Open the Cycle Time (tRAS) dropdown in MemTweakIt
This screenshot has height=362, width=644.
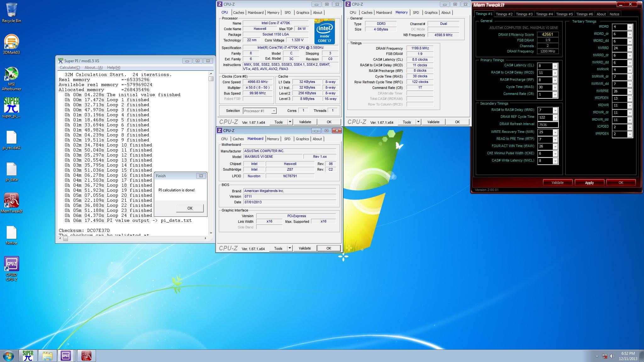coord(555,87)
